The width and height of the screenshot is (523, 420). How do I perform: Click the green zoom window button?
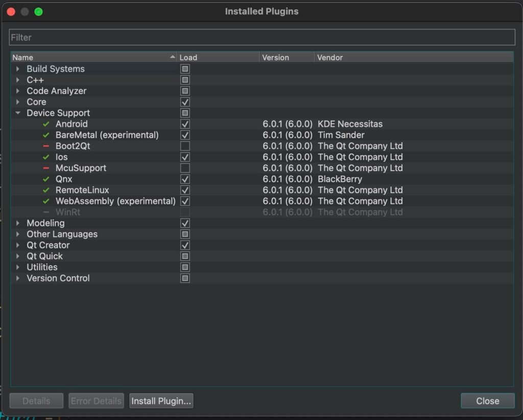tap(39, 12)
